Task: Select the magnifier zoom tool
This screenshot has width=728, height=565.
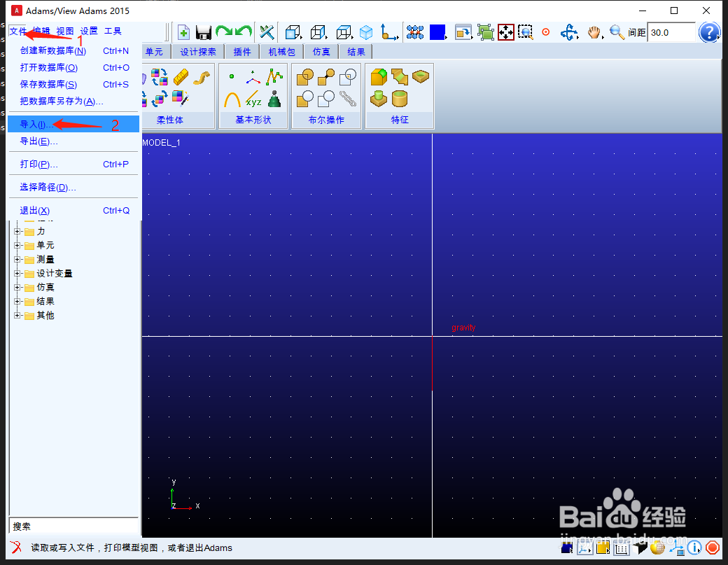Action: [617, 32]
